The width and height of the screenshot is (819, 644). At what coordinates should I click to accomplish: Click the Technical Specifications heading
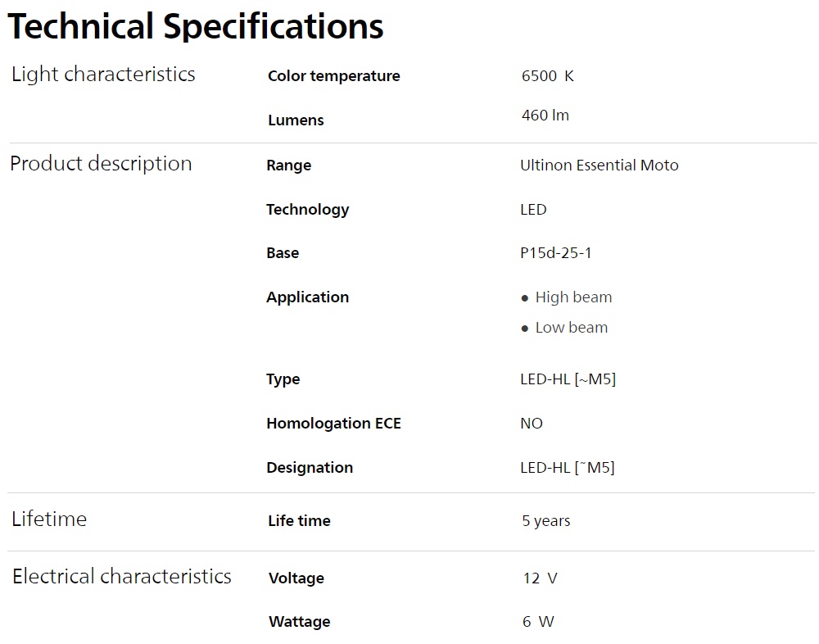(196, 27)
